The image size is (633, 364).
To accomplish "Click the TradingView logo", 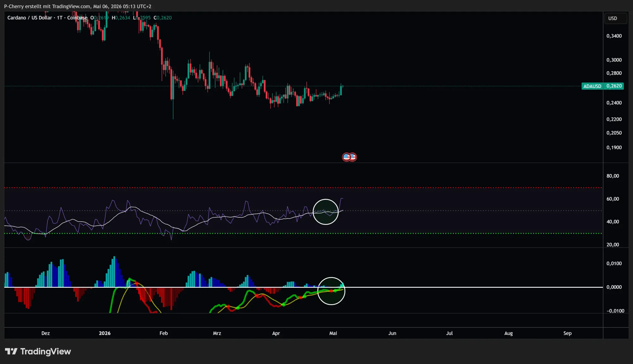I will click(x=38, y=351).
